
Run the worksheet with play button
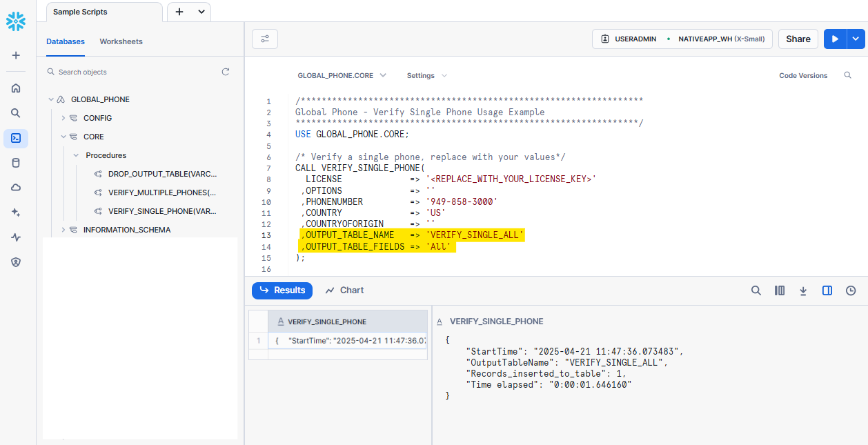[x=835, y=39]
